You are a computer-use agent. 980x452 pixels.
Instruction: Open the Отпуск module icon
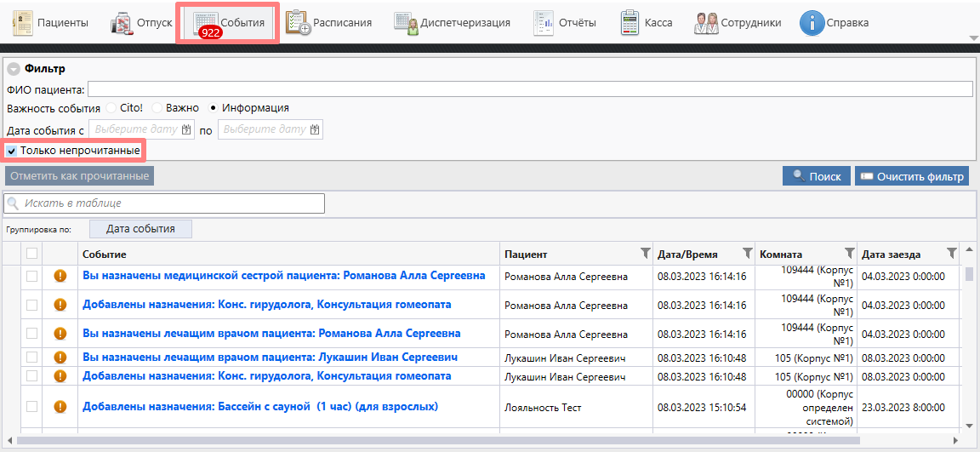pos(122,23)
